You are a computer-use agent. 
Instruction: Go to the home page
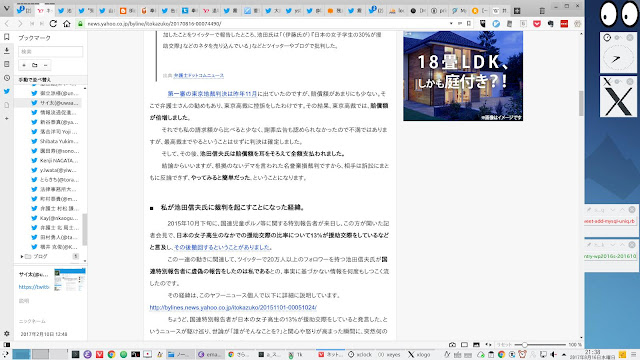click(67, 24)
